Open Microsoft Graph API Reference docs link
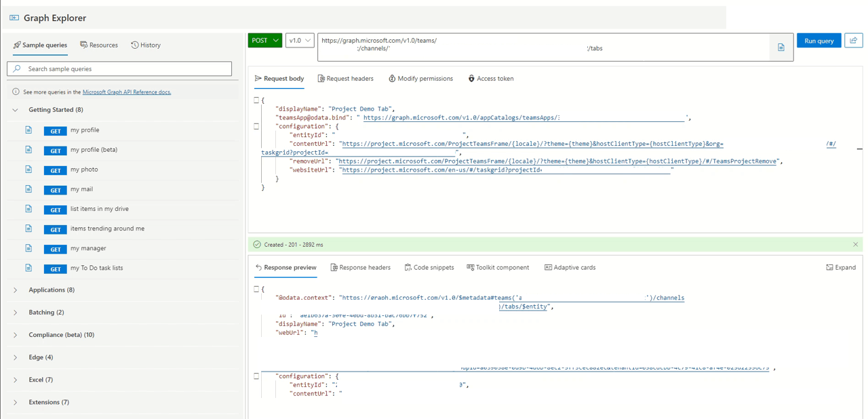The image size is (868, 419). (127, 92)
